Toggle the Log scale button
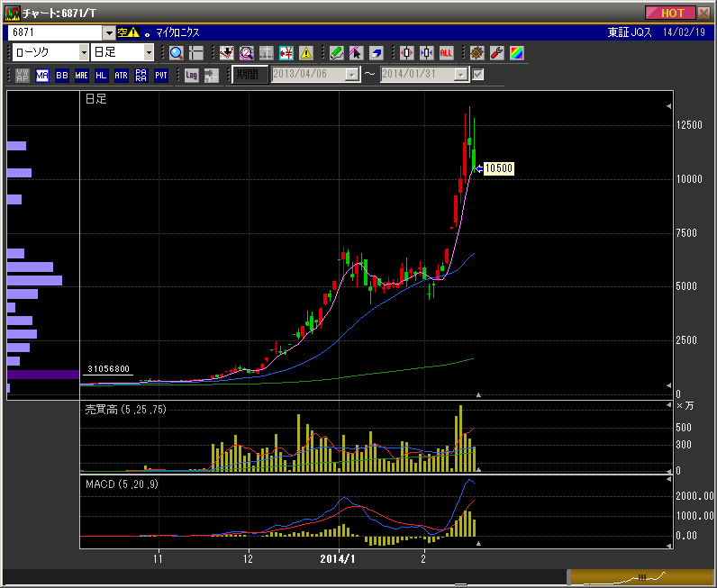 (x=191, y=75)
